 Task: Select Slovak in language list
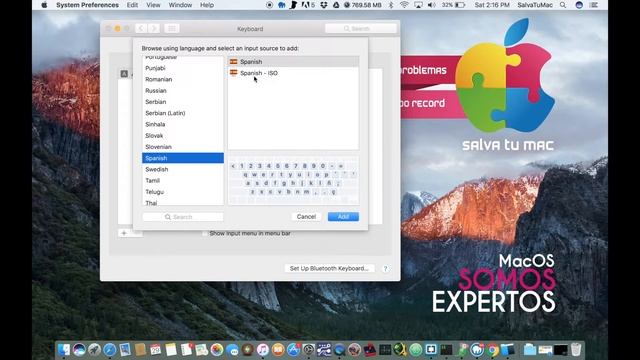pos(183,136)
